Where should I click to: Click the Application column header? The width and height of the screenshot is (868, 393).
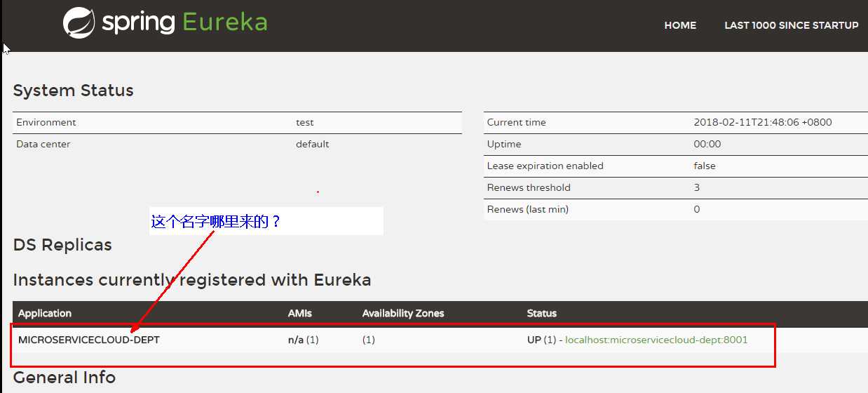point(45,313)
